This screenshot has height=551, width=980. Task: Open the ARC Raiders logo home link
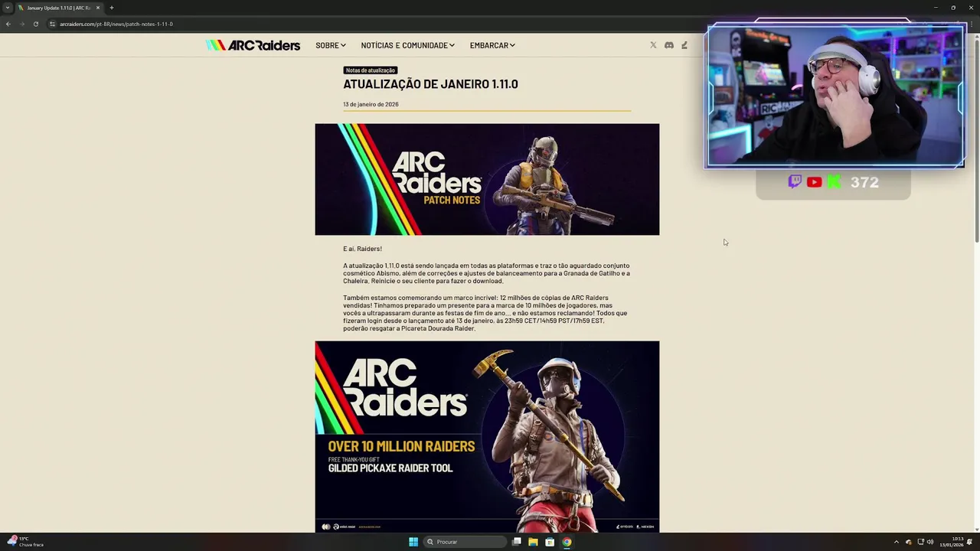(x=253, y=45)
